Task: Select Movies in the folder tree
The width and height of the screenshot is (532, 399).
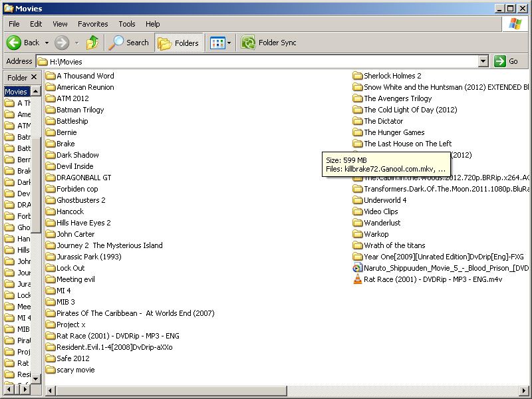Action: point(16,92)
